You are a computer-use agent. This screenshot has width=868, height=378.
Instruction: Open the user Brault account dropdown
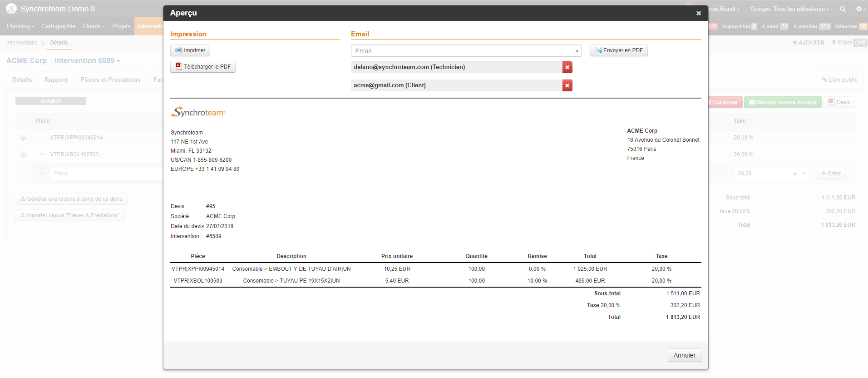[725, 9]
